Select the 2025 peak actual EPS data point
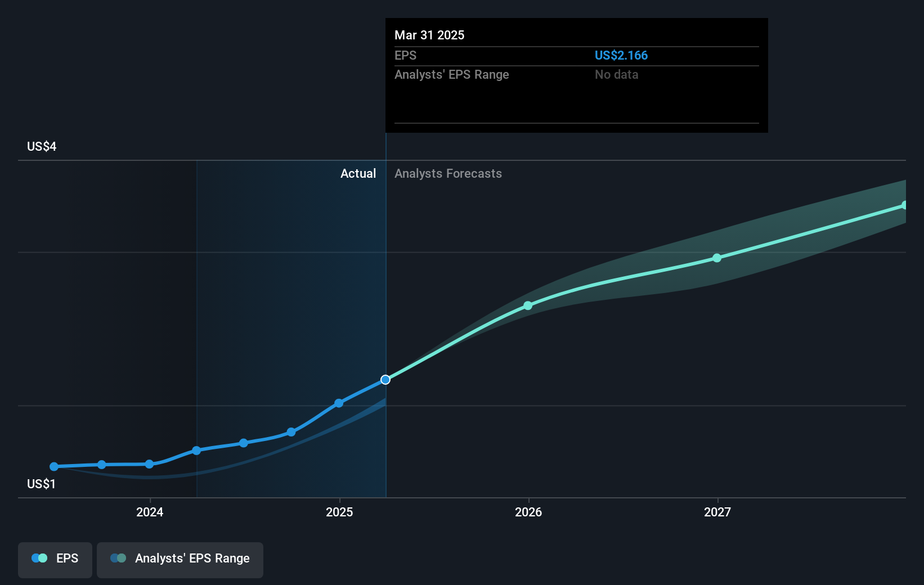Viewport: 924px width, 585px height. [x=338, y=403]
